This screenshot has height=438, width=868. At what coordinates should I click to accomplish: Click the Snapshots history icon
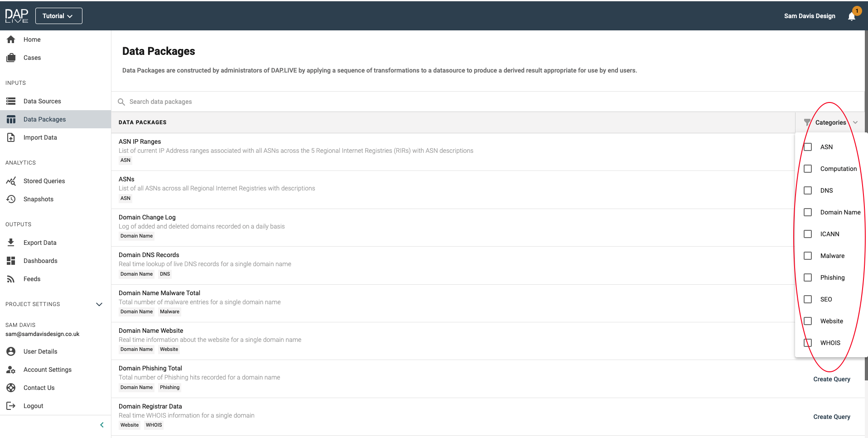click(x=11, y=199)
